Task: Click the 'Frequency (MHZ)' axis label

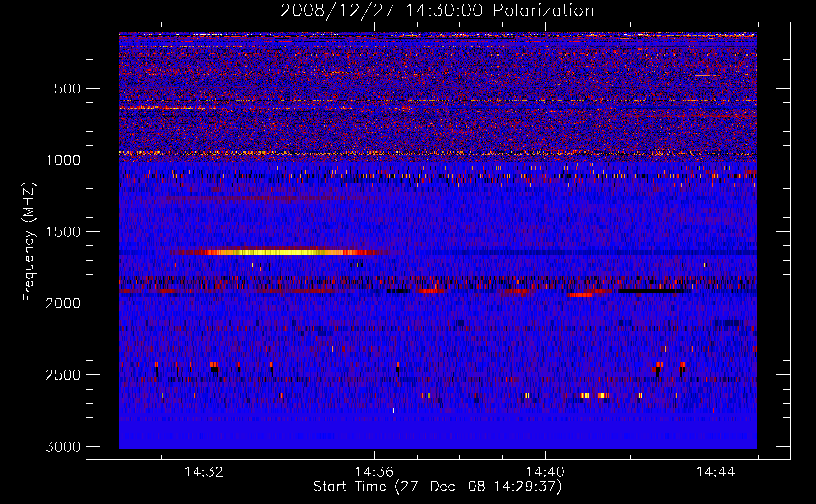Action: [29, 242]
